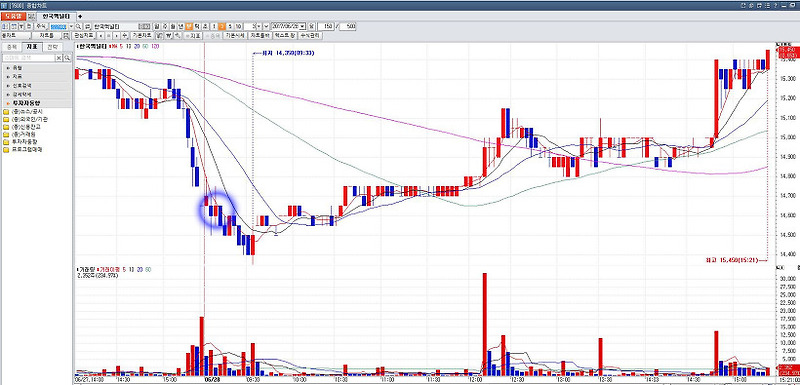Click the sidebar search magnifier icon
The width and height of the screenshot is (800, 385).
pyautogui.click(x=67, y=58)
